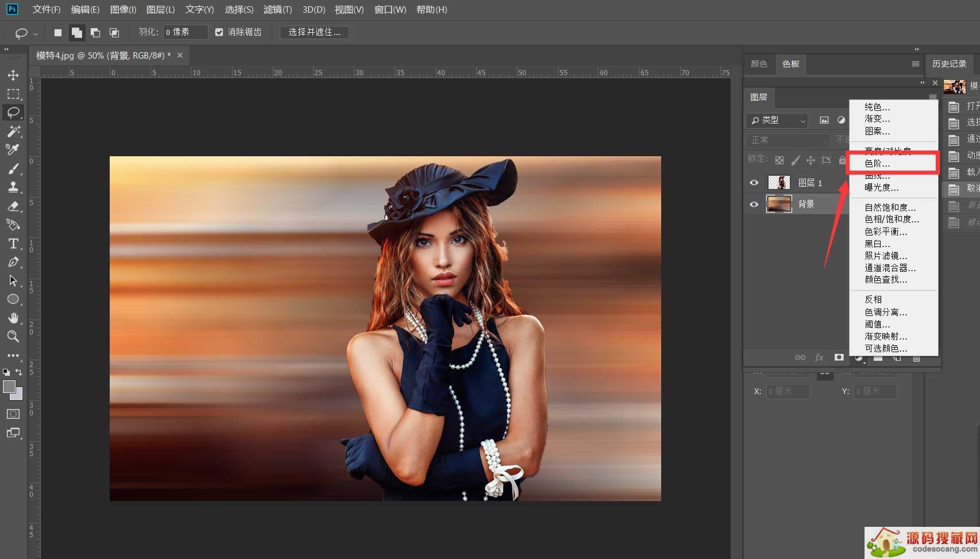Open the 文件(F) menu
Screen dimensions: 980x559
(47, 10)
